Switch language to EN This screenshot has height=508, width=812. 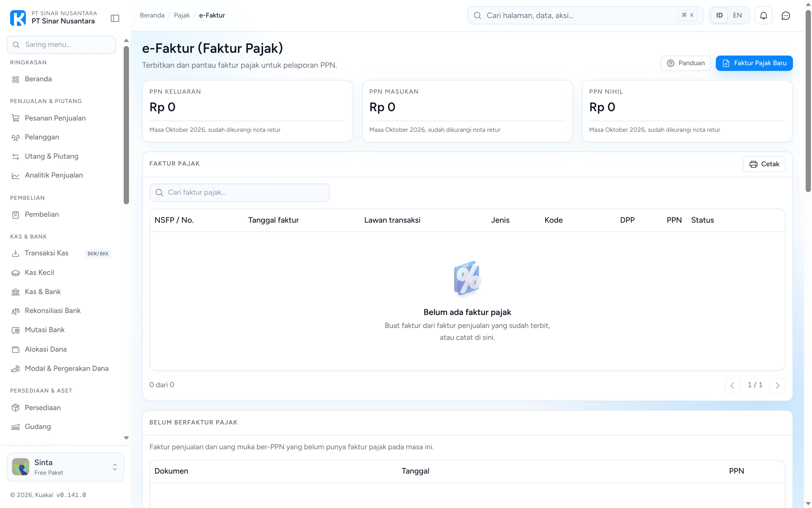[737, 16]
